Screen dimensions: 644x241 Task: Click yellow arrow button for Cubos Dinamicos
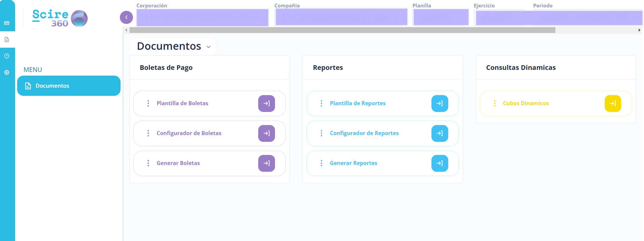click(612, 104)
